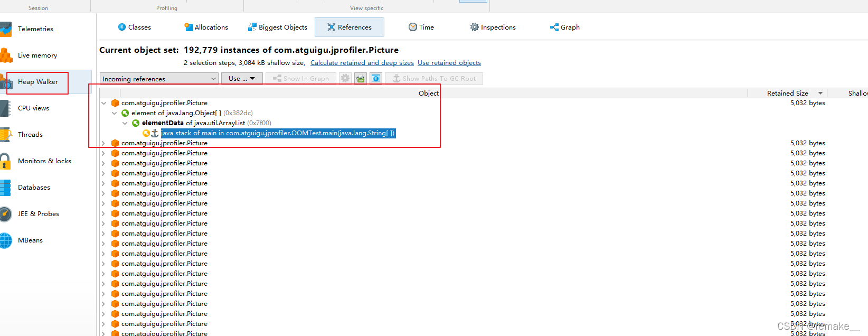The width and height of the screenshot is (868, 336).
Task: Select the References view tab
Action: coord(350,27)
